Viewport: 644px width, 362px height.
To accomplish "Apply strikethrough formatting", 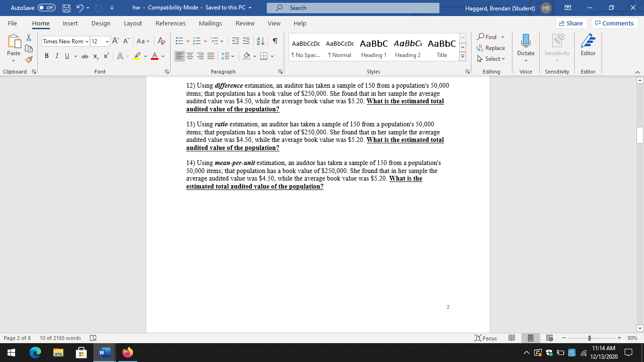I will pos(85,56).
